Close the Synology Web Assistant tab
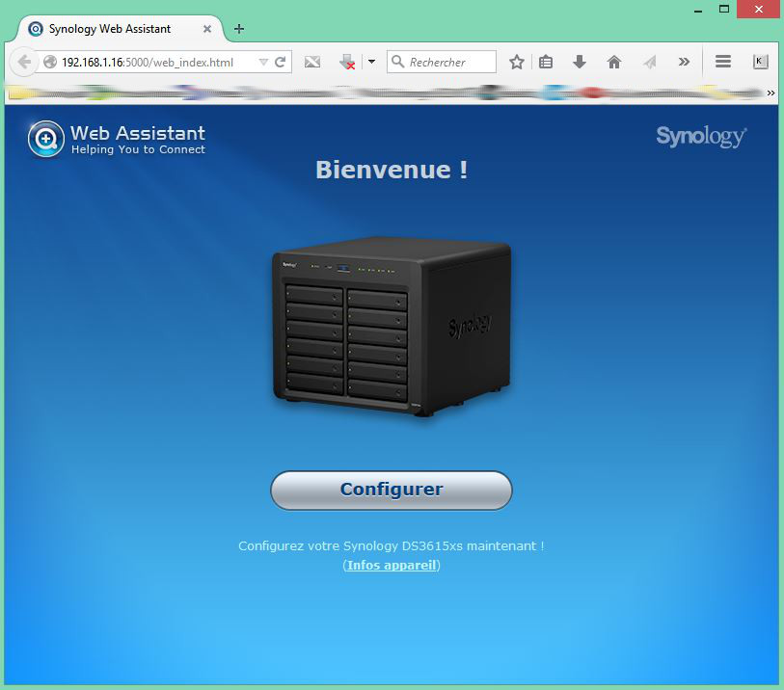 [x=207, y=29]
